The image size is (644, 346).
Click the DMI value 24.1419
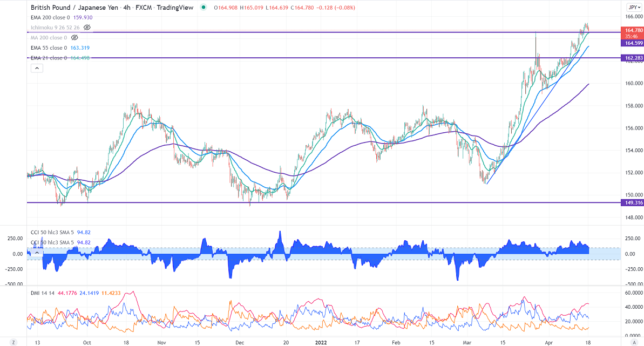[x=89, y=293]
